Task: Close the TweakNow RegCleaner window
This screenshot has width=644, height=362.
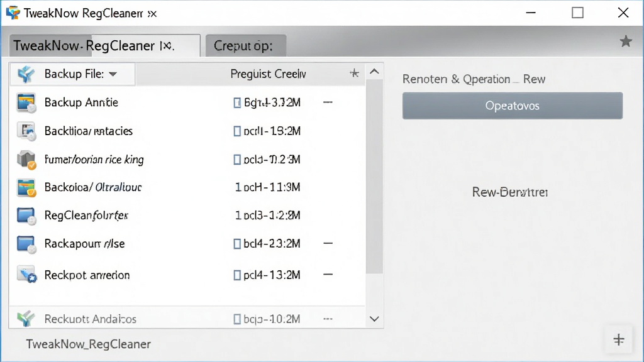Action: pyautogui.click(x=623, y=13)
